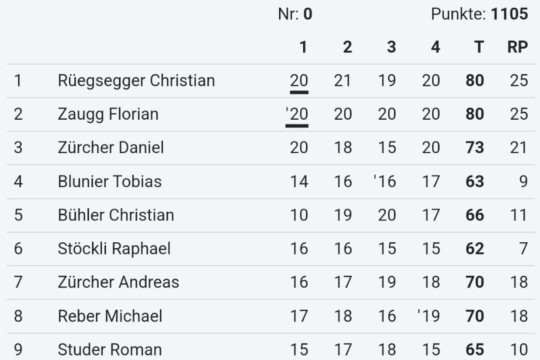The width and height of the screenshot is (540, 360).
Task: Click underlined 20 of Rüegsegger Christian
Action: click(x=299, y=82)
